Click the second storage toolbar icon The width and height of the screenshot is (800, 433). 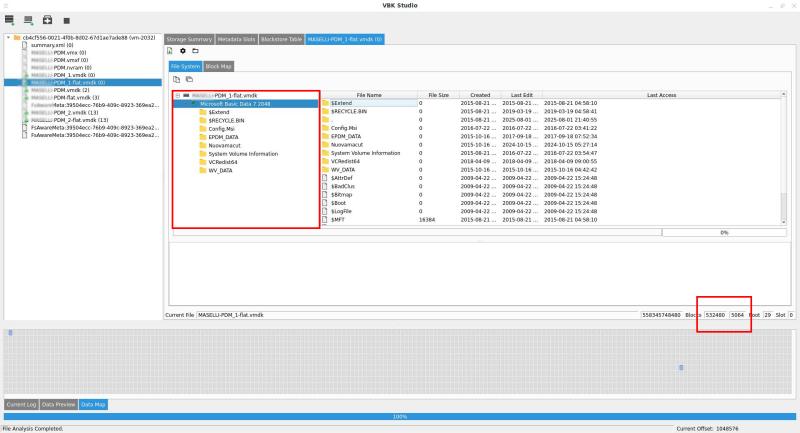click(x=28, y=20)
